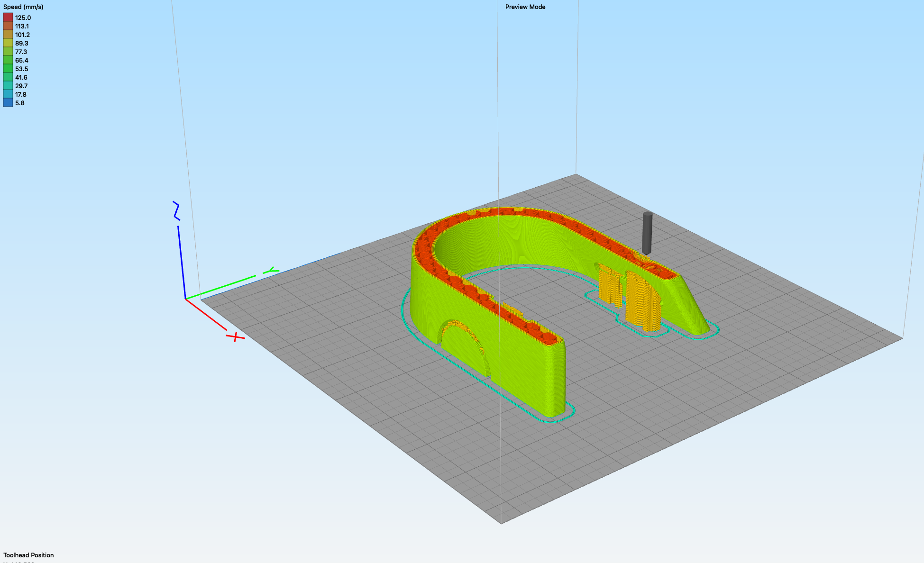Click the 53.5 speed color swatch
924x563 pixels.
(x=8, y=69)
